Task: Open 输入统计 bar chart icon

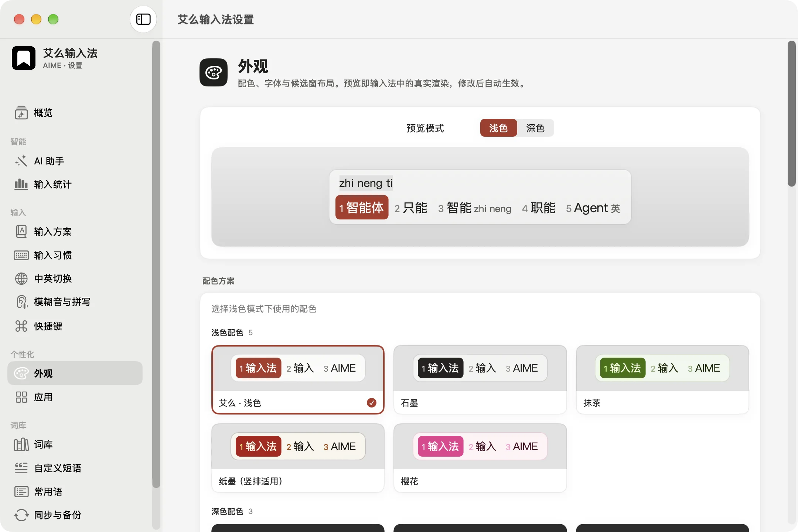Action: [21, 184]
